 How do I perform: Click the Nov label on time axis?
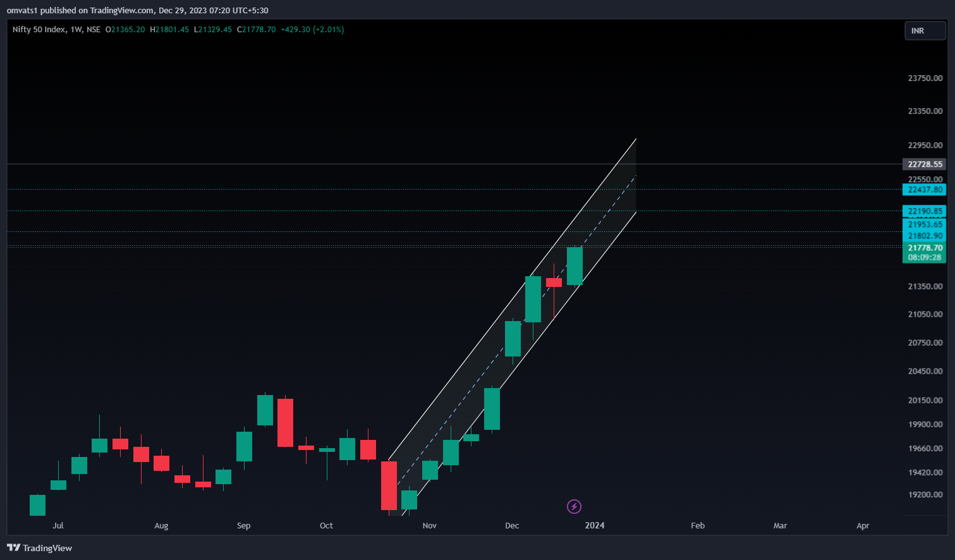tap(429, 525)
